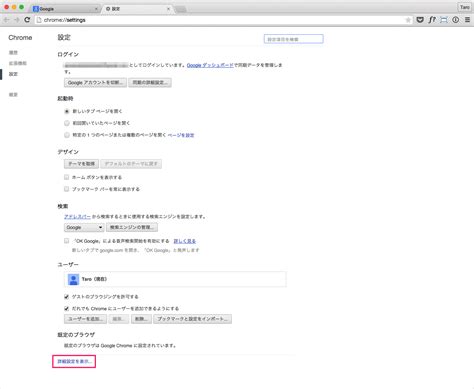Viewport: 474px width, 389px height.
Task: Click the 'ユーザーを追加...' add user button
Action: point(85,319)
